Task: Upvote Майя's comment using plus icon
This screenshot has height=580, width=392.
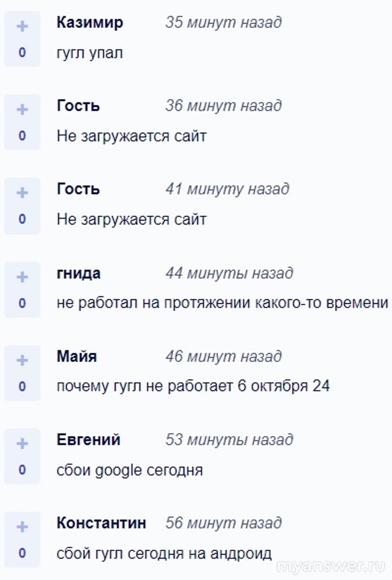Action: [x=22, y=360]
